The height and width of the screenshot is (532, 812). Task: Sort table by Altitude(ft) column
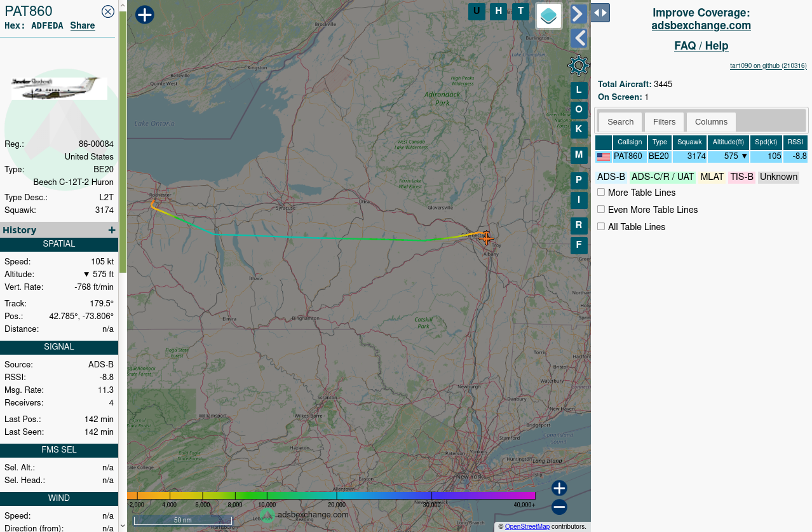tap(728, 142)
